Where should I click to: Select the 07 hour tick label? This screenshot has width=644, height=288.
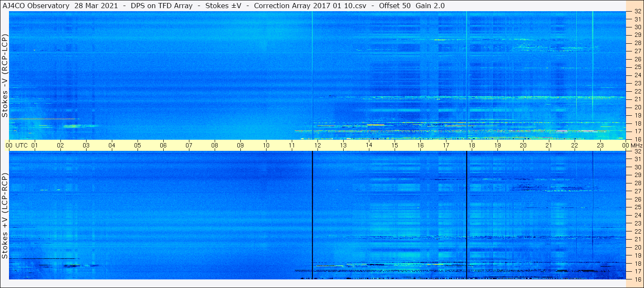click(x=189, y=146)
